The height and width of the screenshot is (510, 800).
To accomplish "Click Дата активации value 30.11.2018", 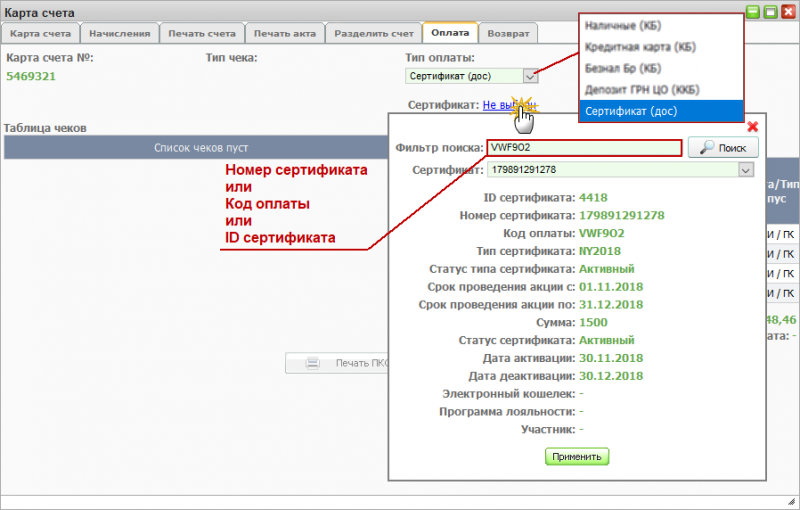I will point(611,359).
